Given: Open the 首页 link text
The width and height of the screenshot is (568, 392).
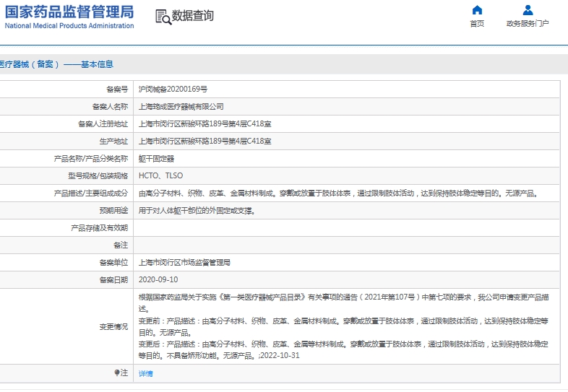Looking at the screenshot, I should click(x=477, y=24).
